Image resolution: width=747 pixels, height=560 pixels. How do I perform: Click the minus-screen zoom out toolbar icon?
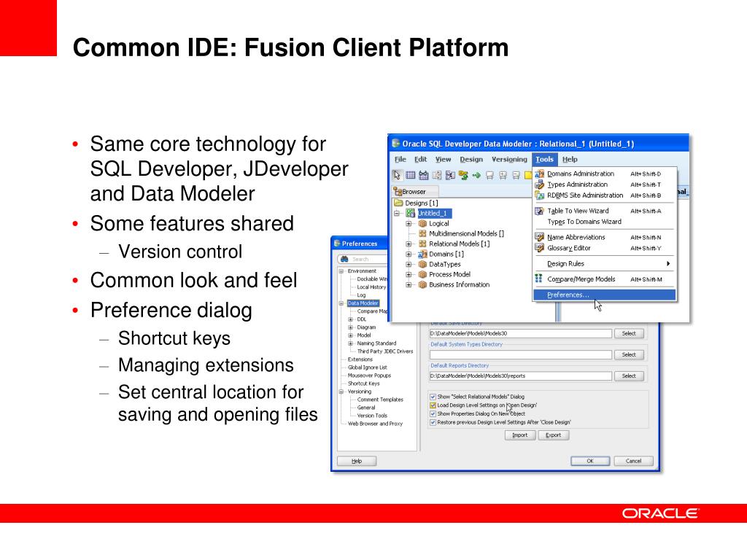(x=516, y=175)
